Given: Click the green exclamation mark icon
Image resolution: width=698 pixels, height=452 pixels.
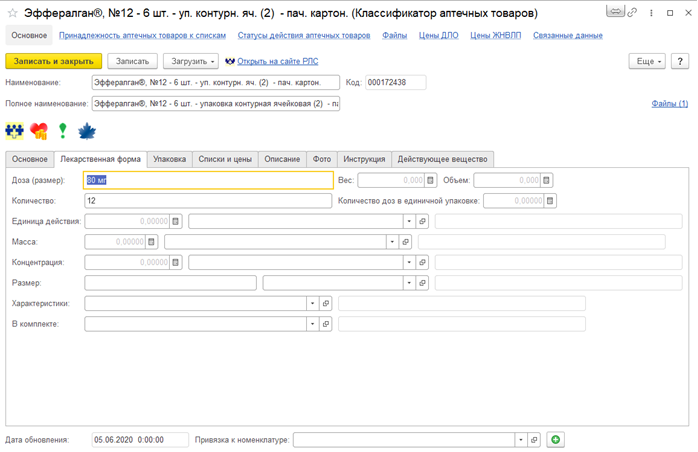Looking at the screenshot, I should [63, 131].
